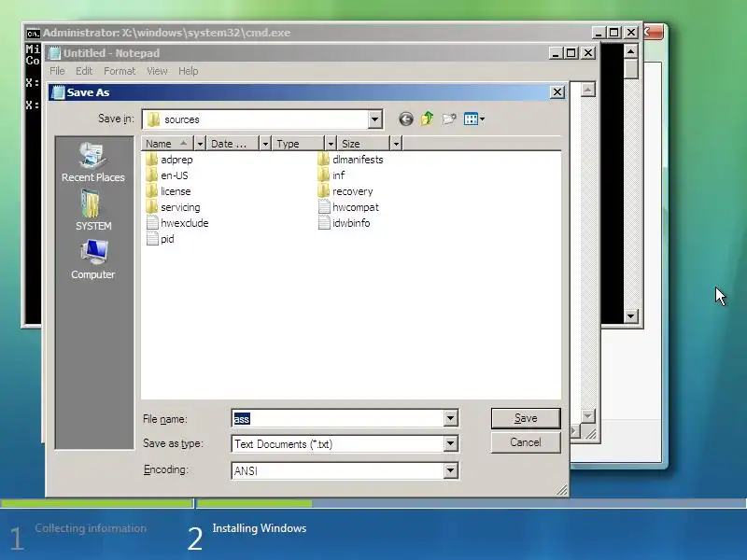Click the Save button
This screenshot has width=747, height=560.
pyautogui.click(x=526, y=418)
